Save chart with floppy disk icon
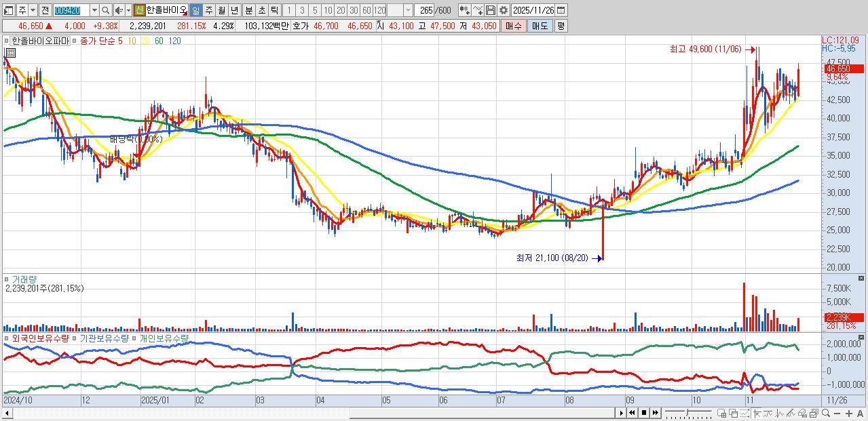The height and width of the screenshot is (421, 868). [x=491, y=10]
